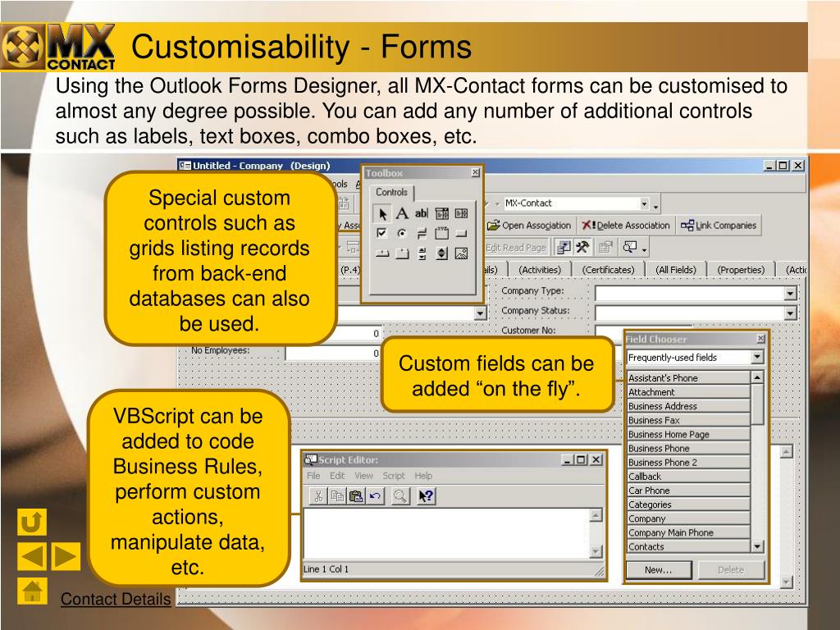Open the Company Type dropdown
Screen dimensions: 840x630
pos(791,293)
